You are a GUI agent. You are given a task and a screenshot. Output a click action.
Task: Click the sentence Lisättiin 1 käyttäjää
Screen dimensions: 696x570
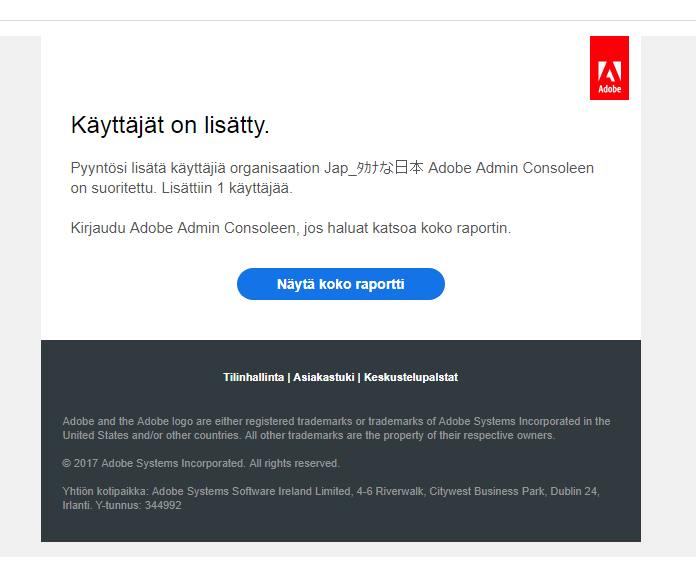(x=226, y=188)
